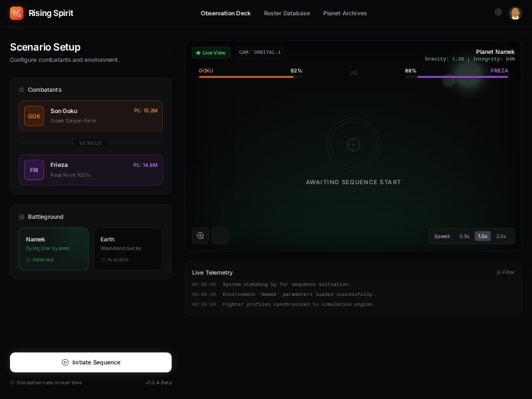Image resolution: width=532 pixels, height=399 pixels.
Task: Click the GOK fighter badge icon
Action: 34,116
